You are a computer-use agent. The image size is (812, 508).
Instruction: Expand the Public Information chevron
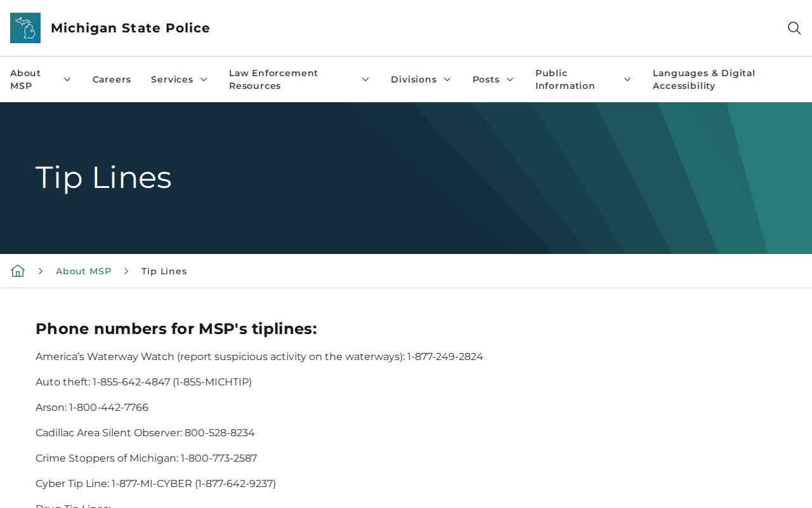[627, 79]
